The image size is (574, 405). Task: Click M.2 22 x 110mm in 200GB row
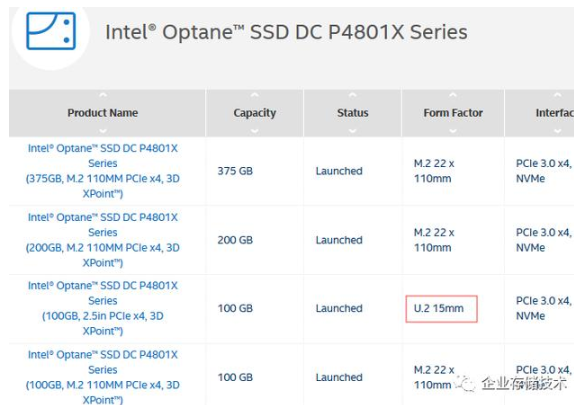(434, 240)
